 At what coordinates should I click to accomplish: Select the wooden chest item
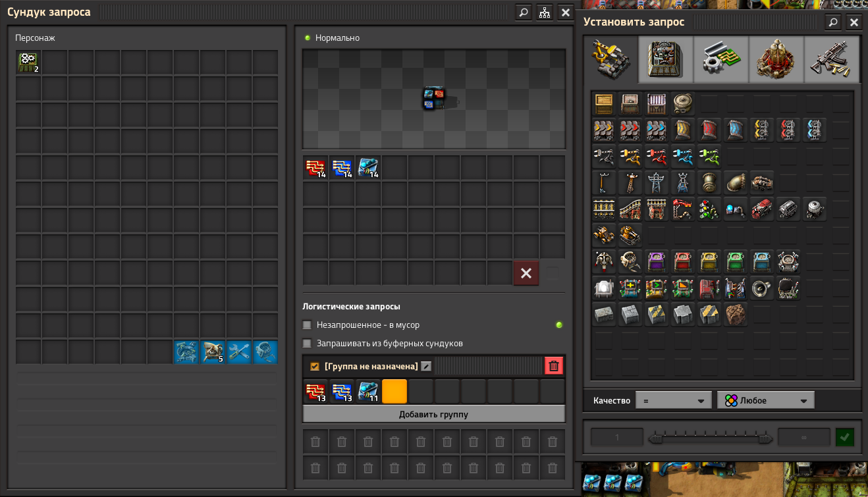tap(603, 103)
